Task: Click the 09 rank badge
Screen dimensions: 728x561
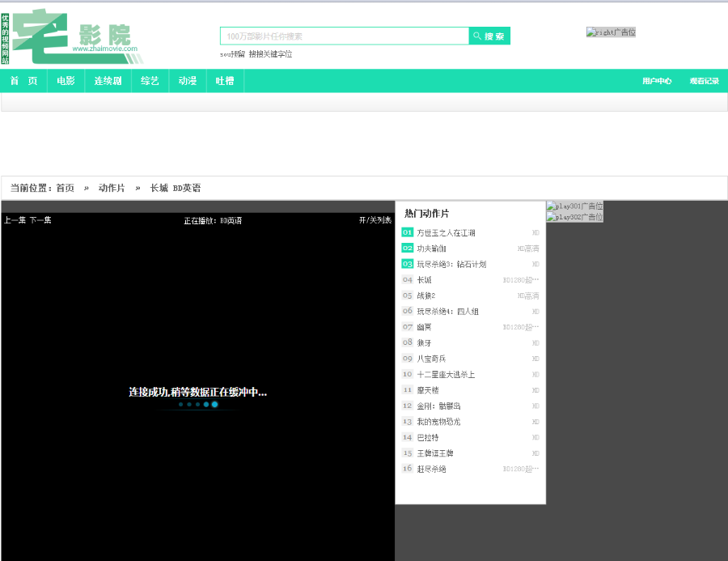Action: pyautogui.click(x=407, y=359)
